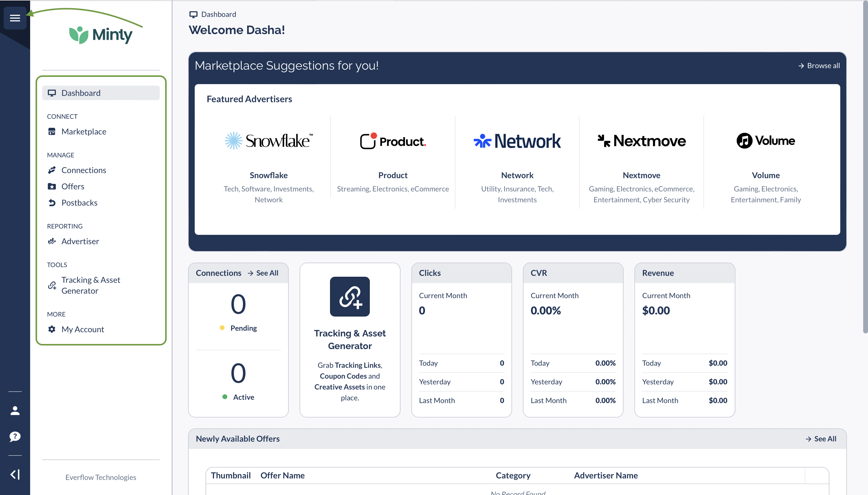This screenshot has height=495, width=868.
Task: Click the Minty logo
Action: (101, 35)
